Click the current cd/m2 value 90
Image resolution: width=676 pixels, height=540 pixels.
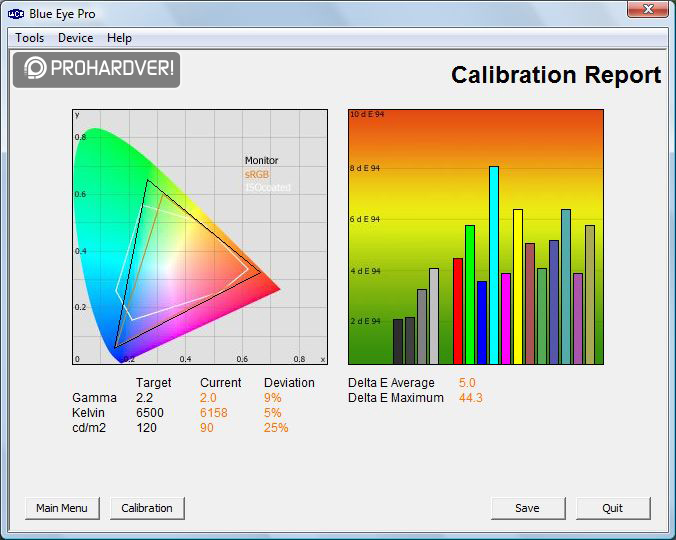point(207,428)
